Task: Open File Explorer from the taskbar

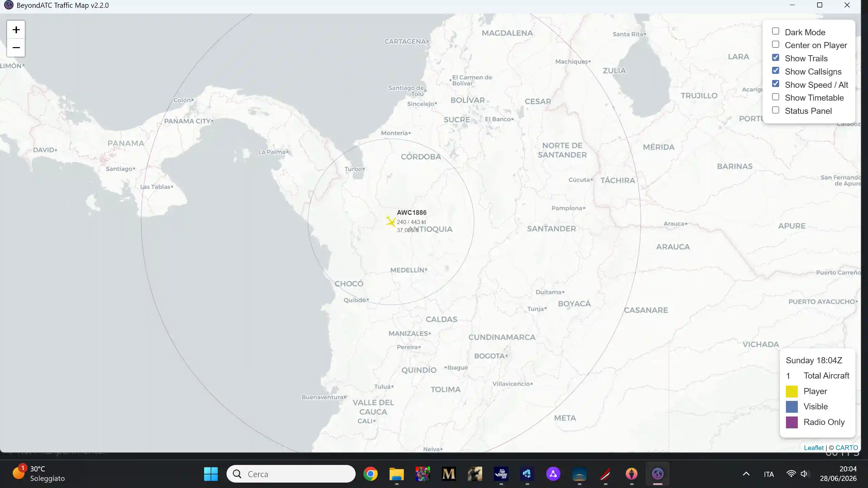Action: (396, 474)
